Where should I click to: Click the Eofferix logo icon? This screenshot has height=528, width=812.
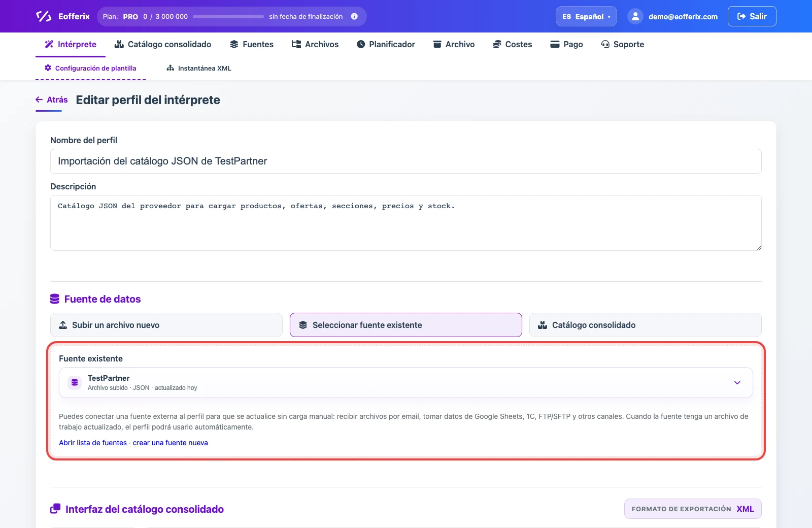pos(44,16)
